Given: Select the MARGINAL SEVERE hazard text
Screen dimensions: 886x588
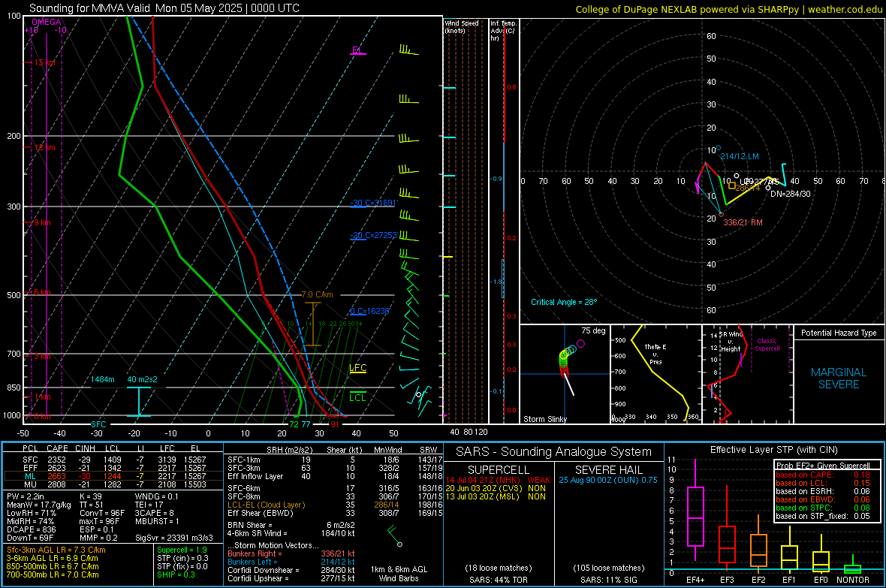Looking at the screenshot, I should (839, 378).
